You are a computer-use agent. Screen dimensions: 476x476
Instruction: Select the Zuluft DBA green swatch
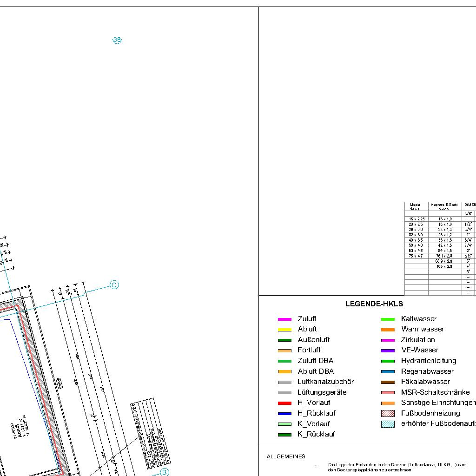tap(284, 361)
